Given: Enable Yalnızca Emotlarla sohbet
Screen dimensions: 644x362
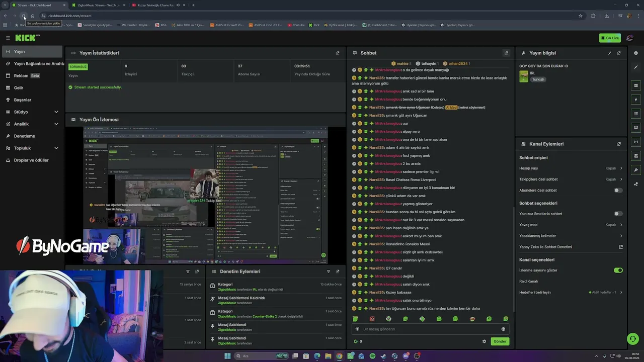Looking at the screenshot, I should pos(618,214).
